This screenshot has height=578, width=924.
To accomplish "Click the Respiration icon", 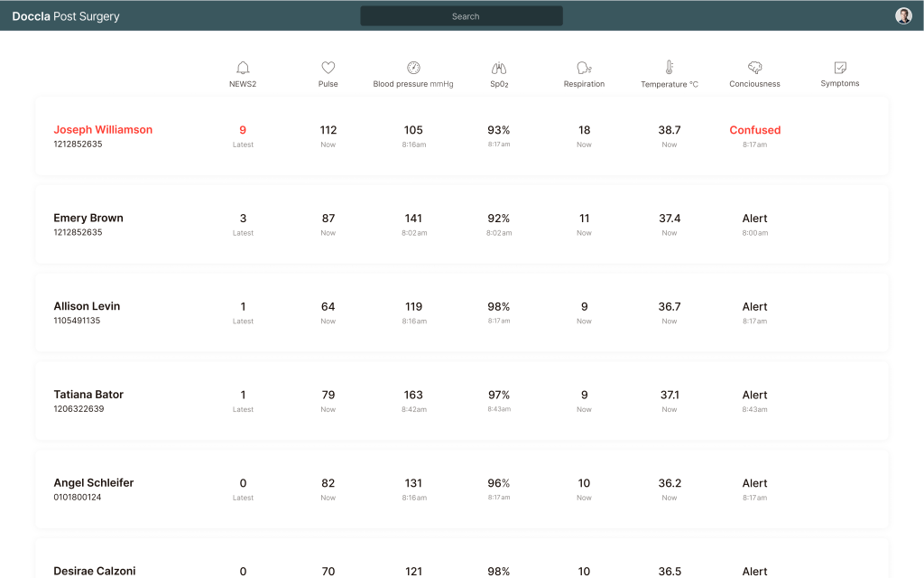I will 584,67.
